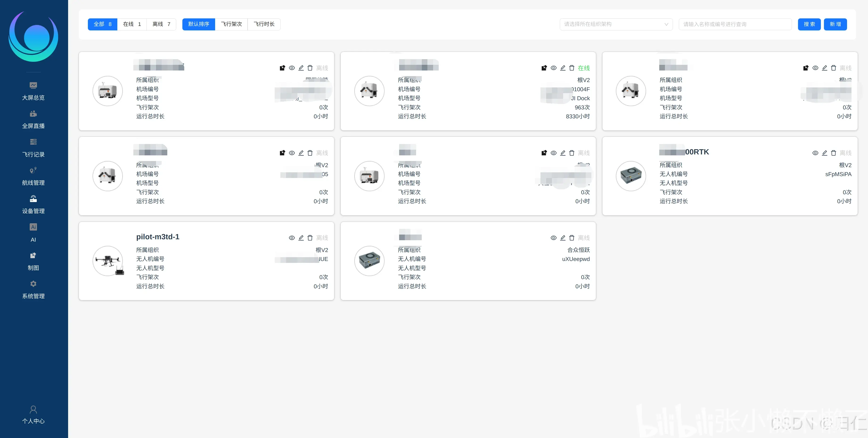Click the 离线 status on pilot-m3td-1 card
This screenshot has height=438, width=868.
[322, 238]
